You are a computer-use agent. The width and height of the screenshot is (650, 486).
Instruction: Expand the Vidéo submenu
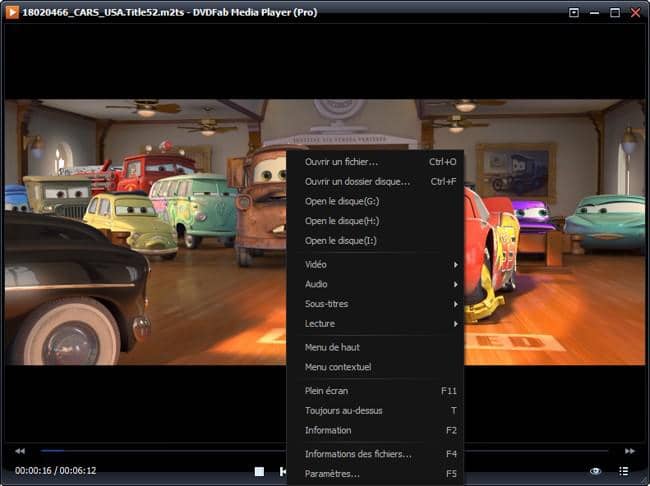(x=375, y=265)
